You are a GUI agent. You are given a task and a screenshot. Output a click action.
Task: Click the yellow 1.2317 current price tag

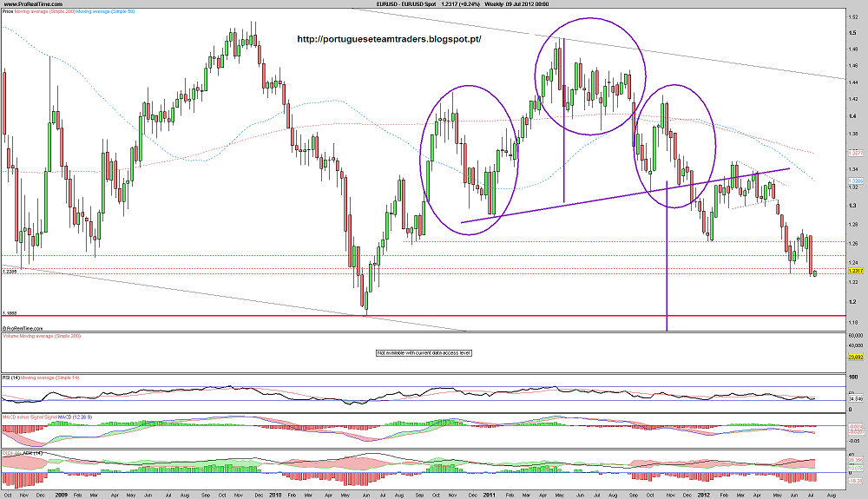pos(855,271)
